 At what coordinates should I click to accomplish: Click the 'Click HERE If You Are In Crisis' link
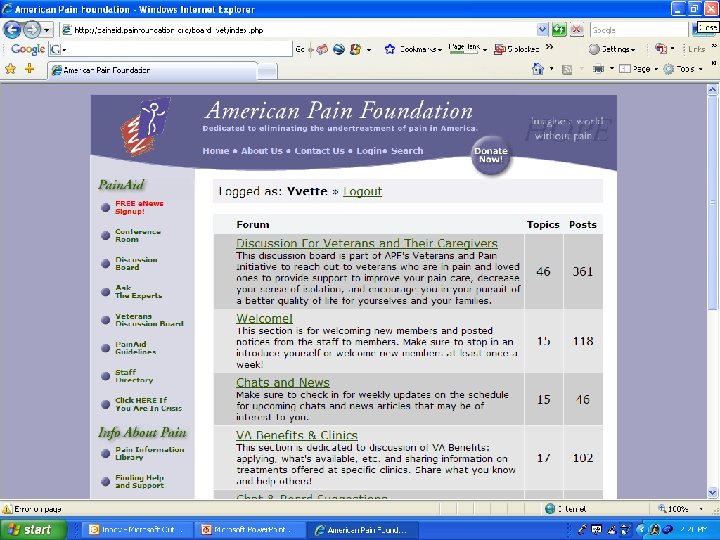[x=148, y=404]
